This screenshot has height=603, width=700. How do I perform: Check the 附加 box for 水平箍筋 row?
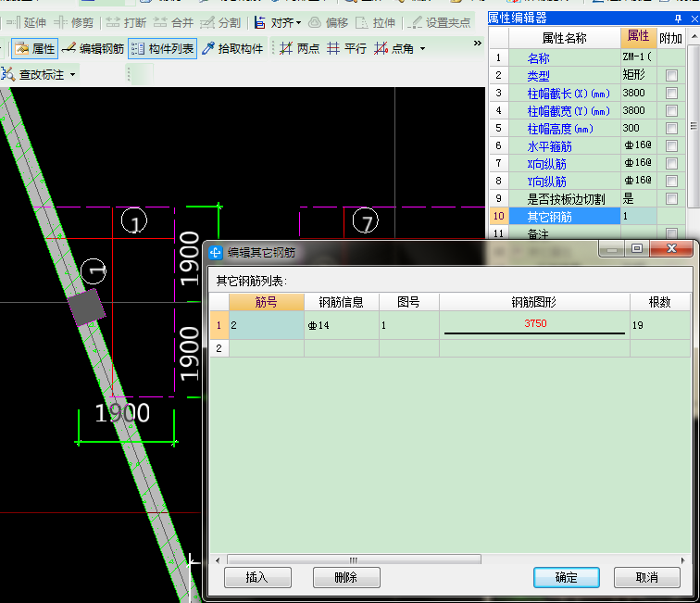point(671,145)
